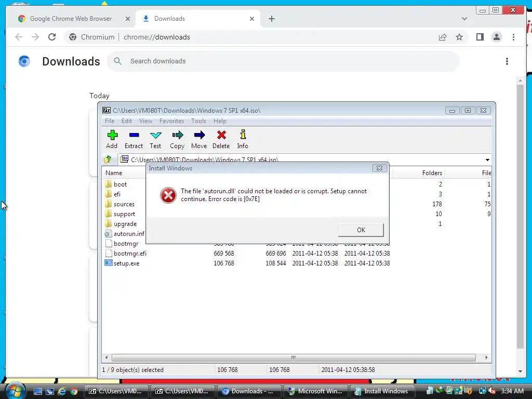This screenshot has height=399, width=532.
Task: Toggle the Chromium side panel icon
Action: coord(480,37)
